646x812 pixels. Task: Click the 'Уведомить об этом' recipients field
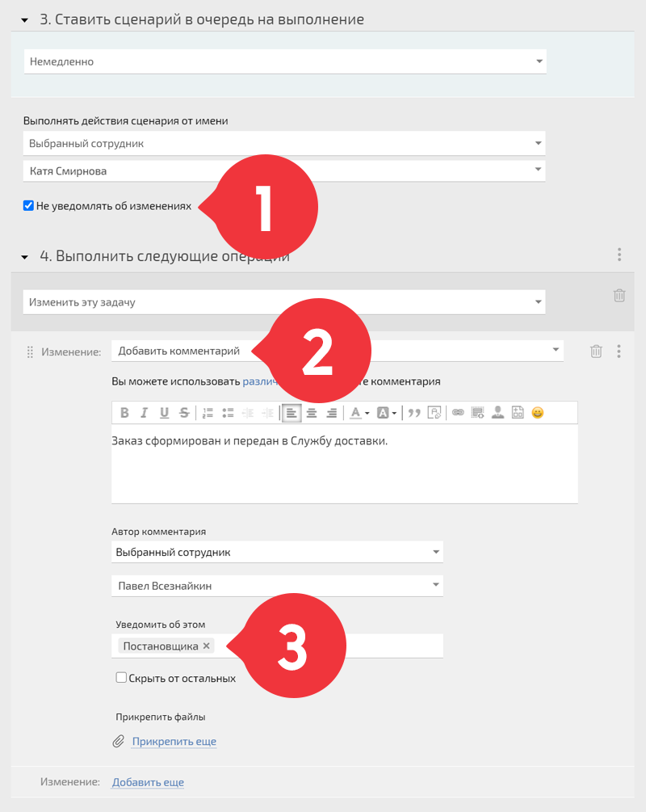pos(278,646)
